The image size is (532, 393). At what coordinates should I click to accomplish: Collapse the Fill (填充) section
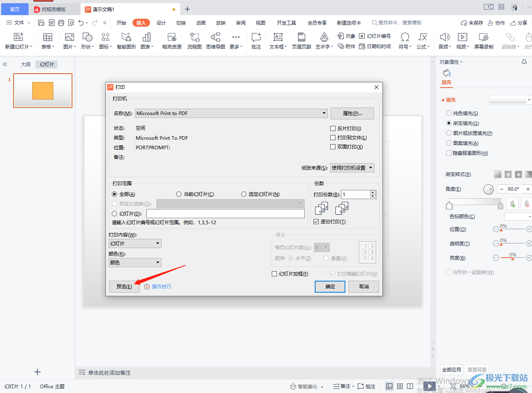442,100
